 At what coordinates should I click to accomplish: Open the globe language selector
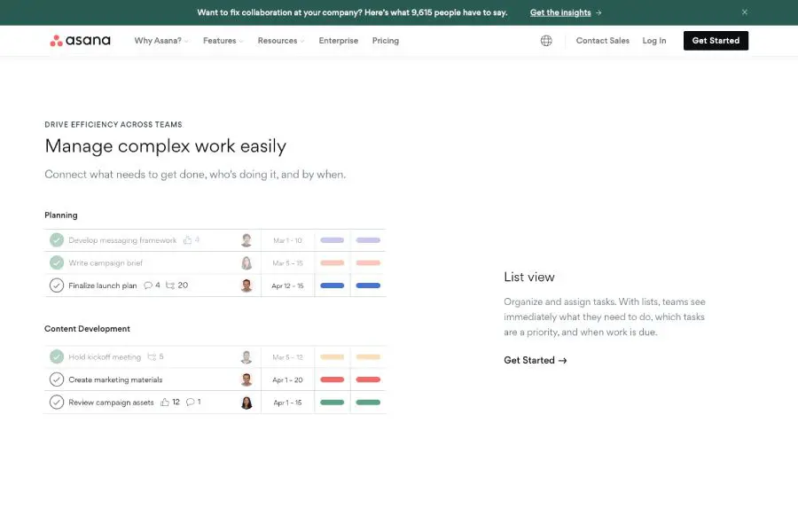pos(546,41)
